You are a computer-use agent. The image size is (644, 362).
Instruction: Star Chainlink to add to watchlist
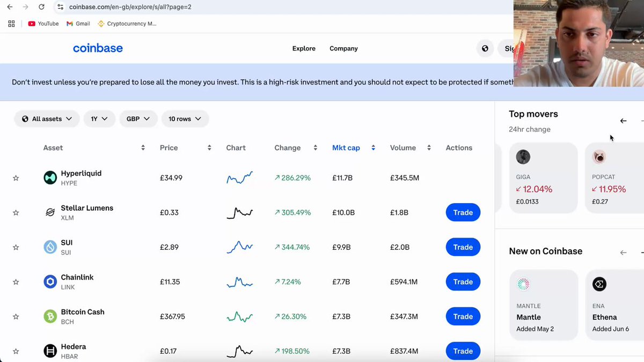[16, 282]
